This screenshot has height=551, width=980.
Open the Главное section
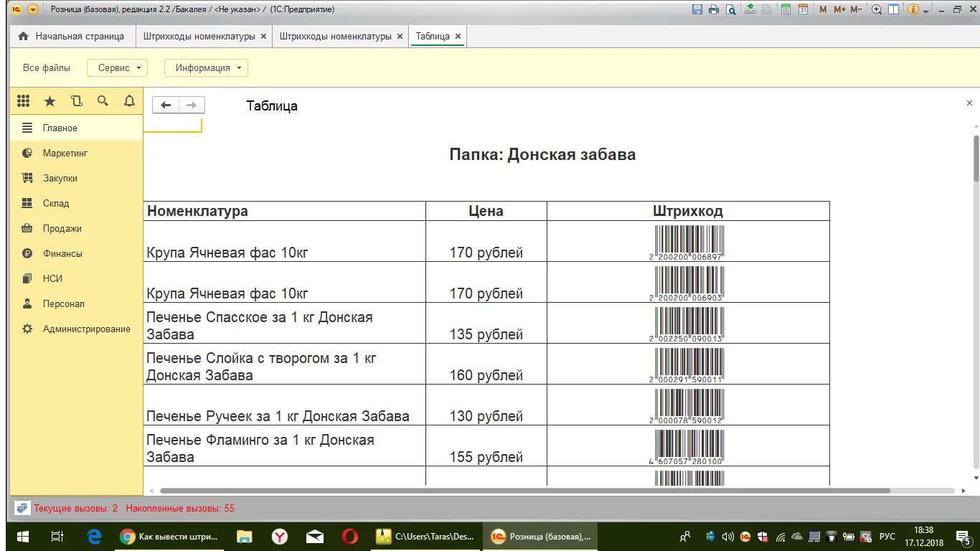[x=77, y=128]
